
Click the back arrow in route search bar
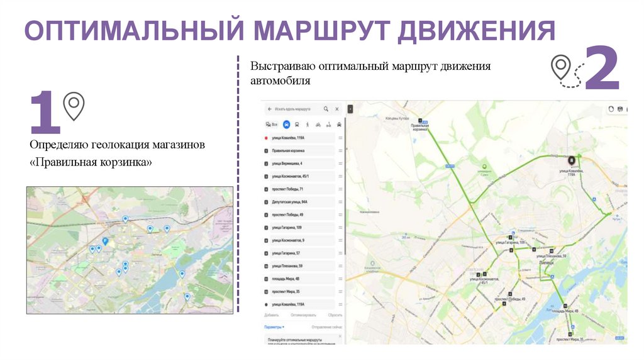270,109
